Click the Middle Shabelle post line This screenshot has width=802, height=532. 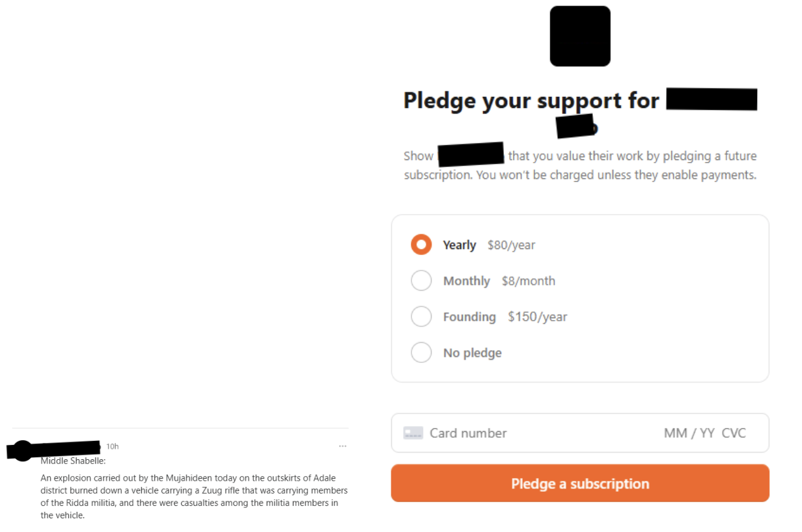click(73, 461)
